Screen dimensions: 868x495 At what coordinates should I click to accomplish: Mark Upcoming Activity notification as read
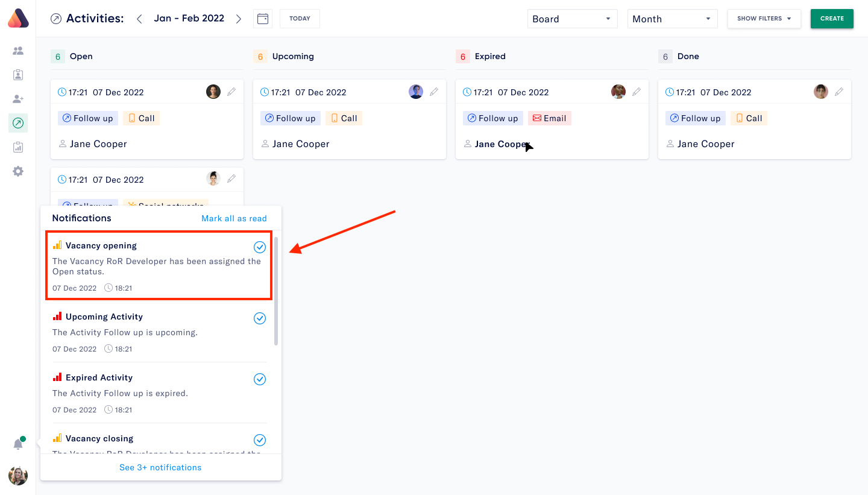coord(260,318)
